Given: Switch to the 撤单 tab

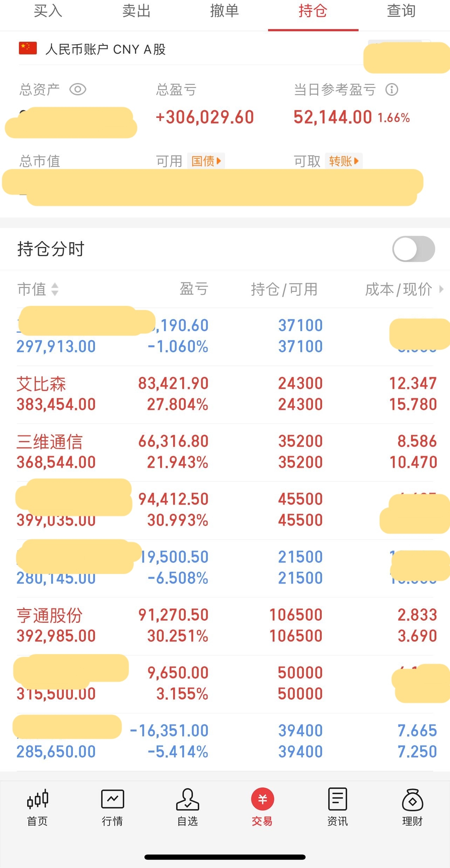Looking at the screenshot, I should pos(225,11).
